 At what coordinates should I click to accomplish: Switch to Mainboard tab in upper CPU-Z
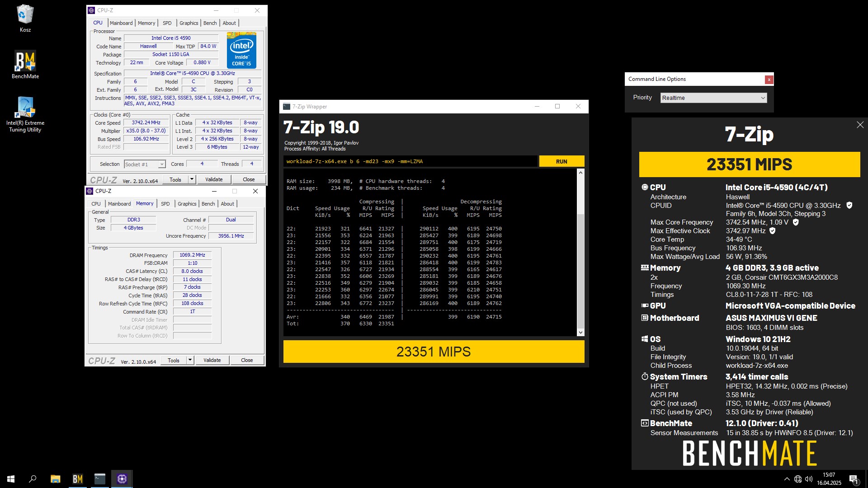pos(121,23)
